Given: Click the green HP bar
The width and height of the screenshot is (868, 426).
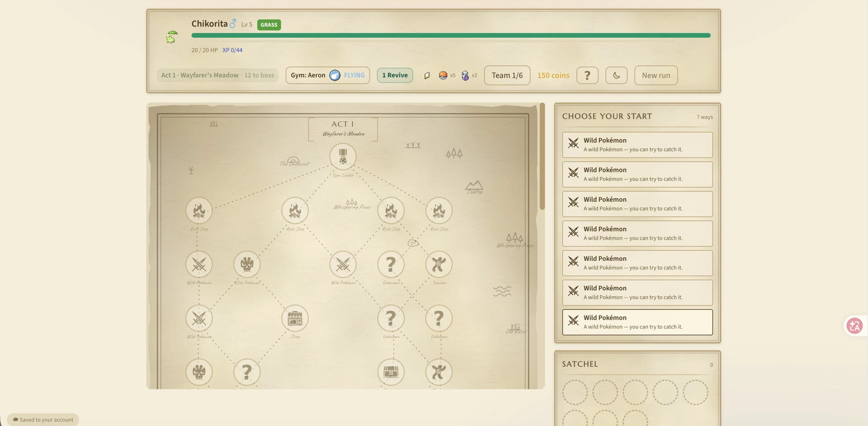Looking at the screenshot, I should pyautogui.click(x=451, y=35).
